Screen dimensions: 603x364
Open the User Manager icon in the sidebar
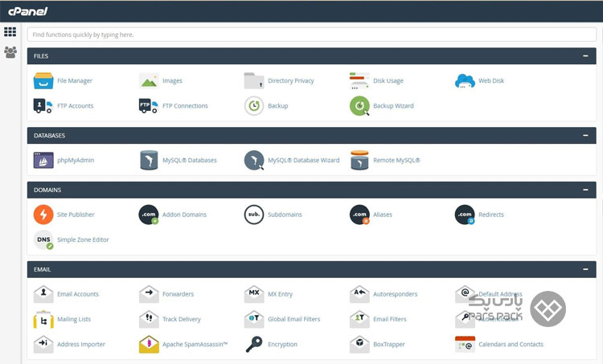pyautogui.click(x=10, y=52)
